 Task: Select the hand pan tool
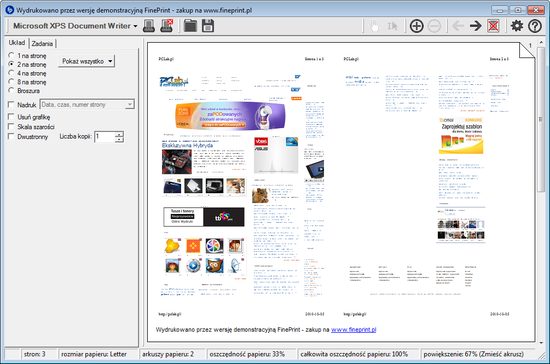click(x=374, y=26)
